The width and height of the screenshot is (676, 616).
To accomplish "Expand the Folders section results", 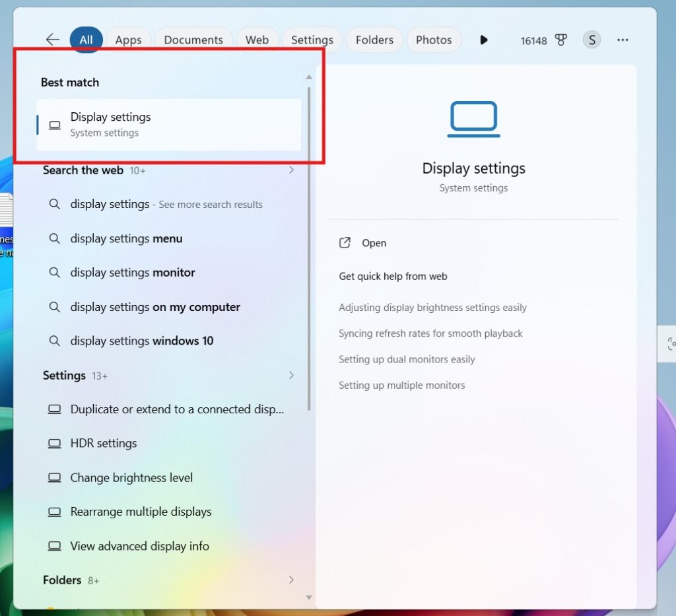I will coord(291,580).
